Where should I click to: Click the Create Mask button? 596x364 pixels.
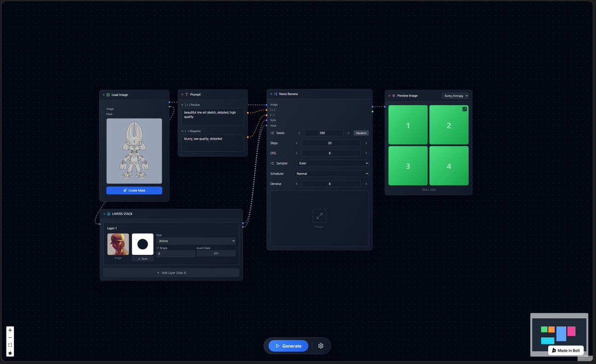pyautogui.click(x=134, y=190)
